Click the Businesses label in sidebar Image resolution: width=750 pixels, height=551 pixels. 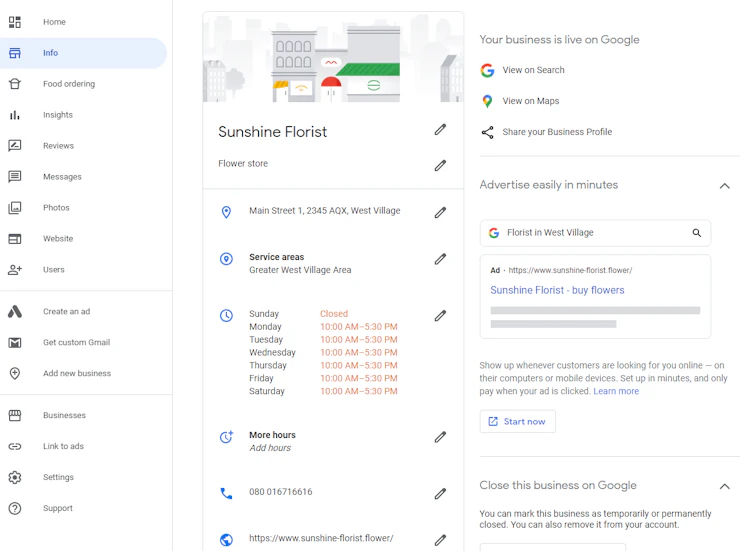(65, 415)
